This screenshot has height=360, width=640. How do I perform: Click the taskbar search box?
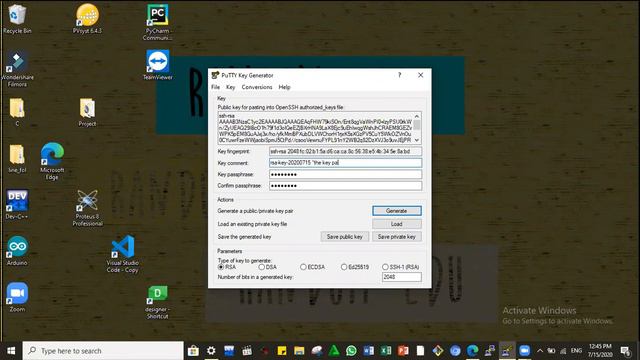point(103,351)
